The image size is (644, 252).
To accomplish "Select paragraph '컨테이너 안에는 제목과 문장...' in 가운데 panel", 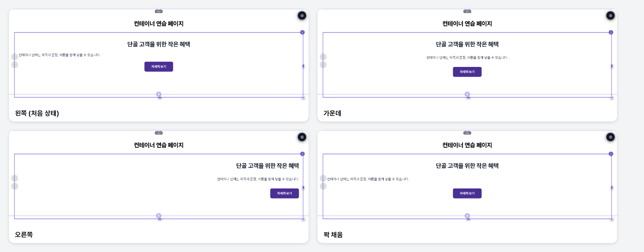I will (x=467, y=58).
